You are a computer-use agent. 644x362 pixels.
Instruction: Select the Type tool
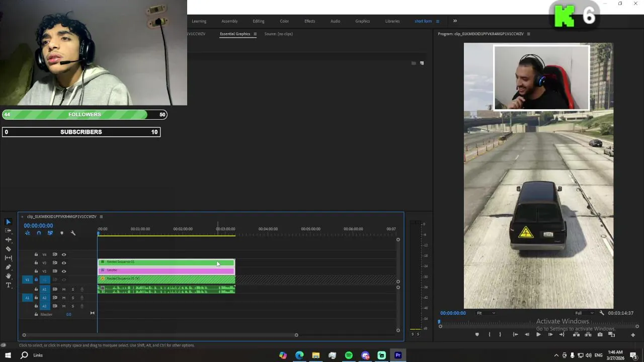click(x=8, y=285)
